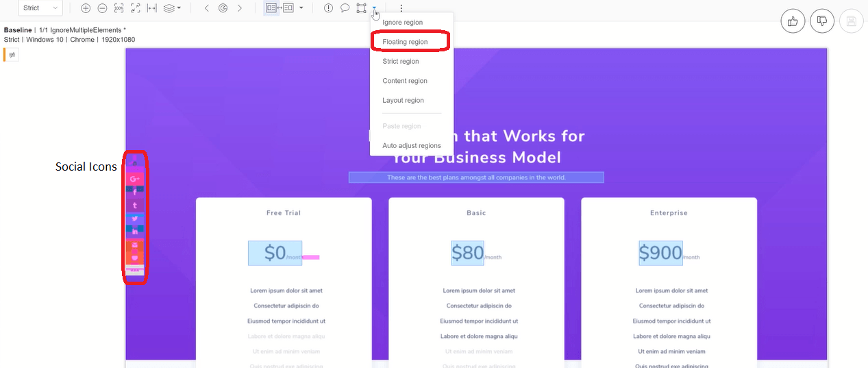The width and height of the screenshot is (868, 368).
Task: Open the three-dot more options menu
Action: click(x=401, y=8)
